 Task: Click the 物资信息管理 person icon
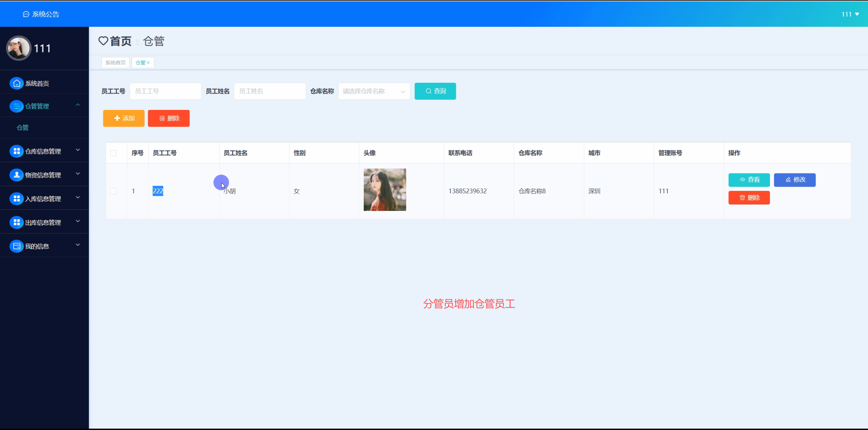16,175
